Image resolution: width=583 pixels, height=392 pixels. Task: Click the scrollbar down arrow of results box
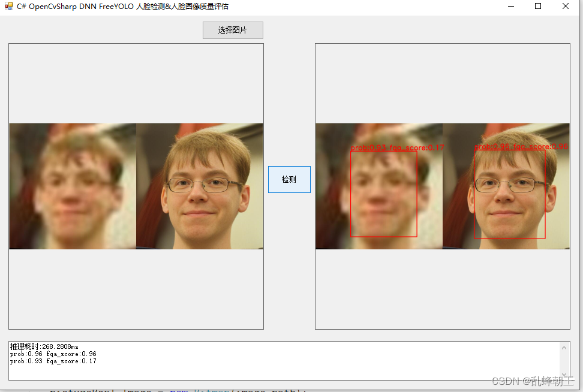[564, 374]
